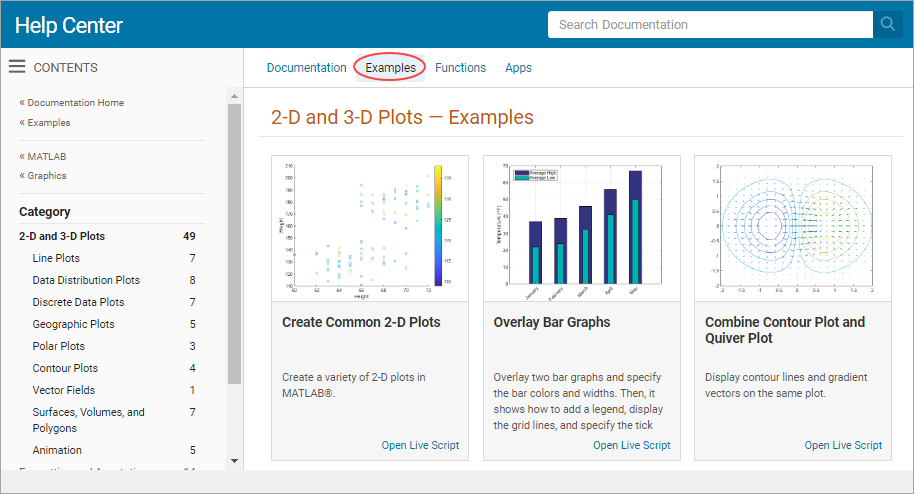The image size is (914, 494).
Task: Select the Apps tab
Action: (x=518, y=68)
